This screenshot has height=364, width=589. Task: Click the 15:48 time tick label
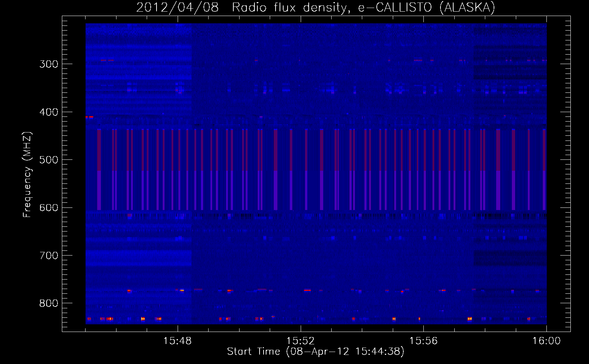pos(178,341)
